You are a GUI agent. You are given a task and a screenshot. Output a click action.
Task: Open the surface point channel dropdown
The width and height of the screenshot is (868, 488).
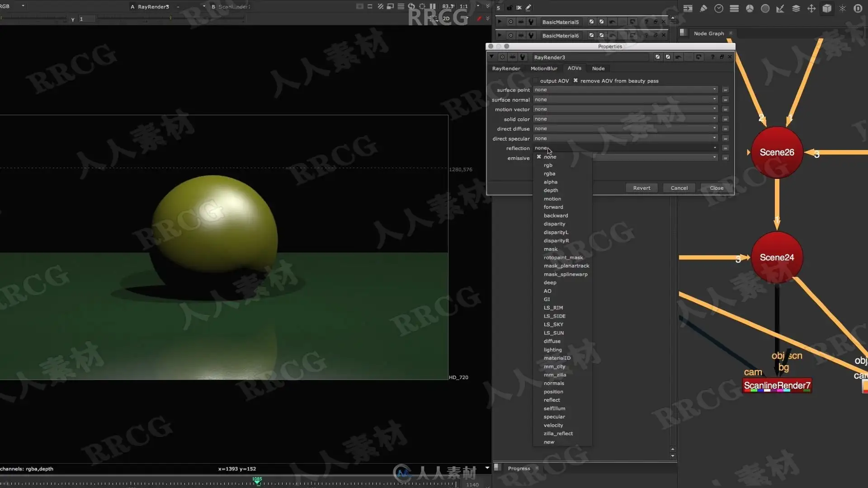click(x=625, y=89)
